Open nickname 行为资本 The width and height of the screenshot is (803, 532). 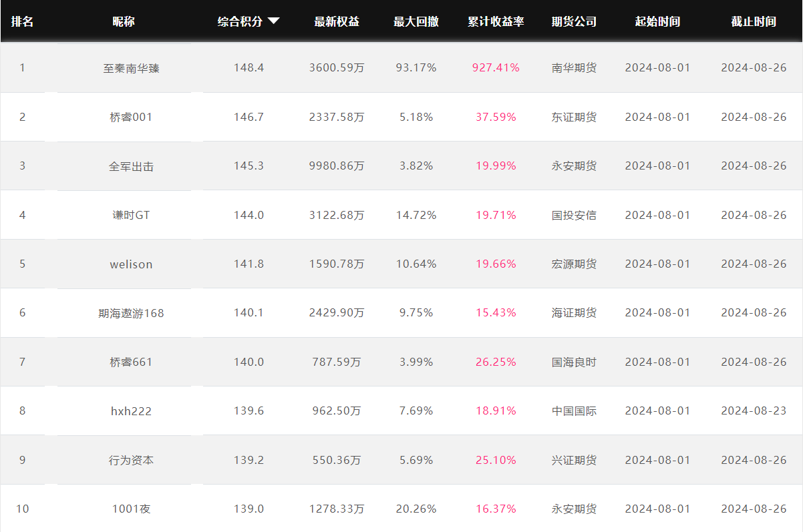click(x=131, y=460)
